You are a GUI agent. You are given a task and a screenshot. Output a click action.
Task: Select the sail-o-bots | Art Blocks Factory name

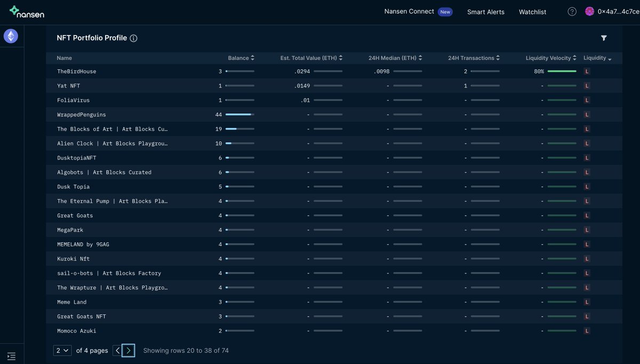[109, 273]
